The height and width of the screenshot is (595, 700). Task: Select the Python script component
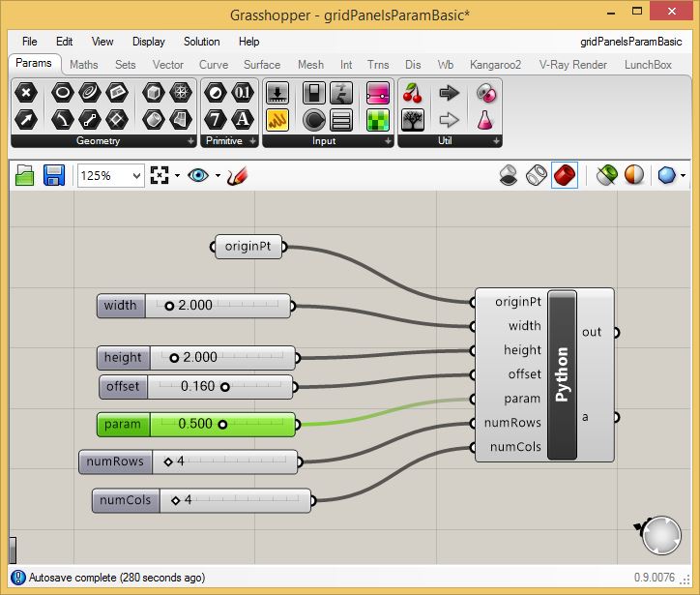coord(562,375)
